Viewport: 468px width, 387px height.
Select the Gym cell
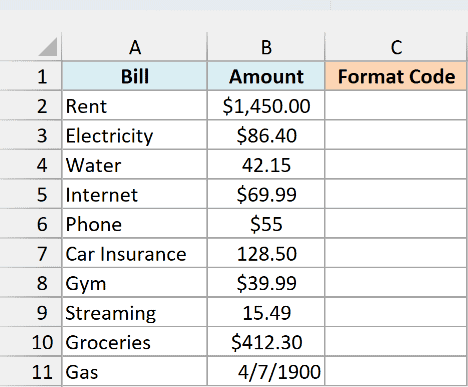click(x=135, y=282)
